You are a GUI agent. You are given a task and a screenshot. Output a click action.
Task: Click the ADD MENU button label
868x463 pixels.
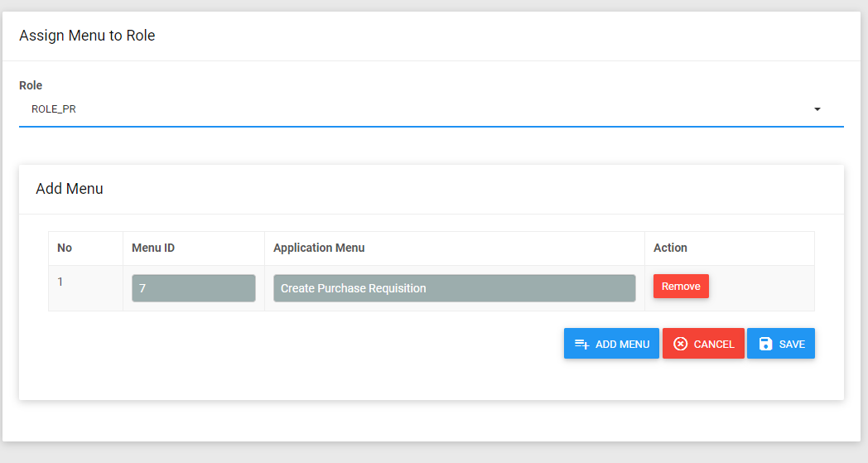[622, 344]
